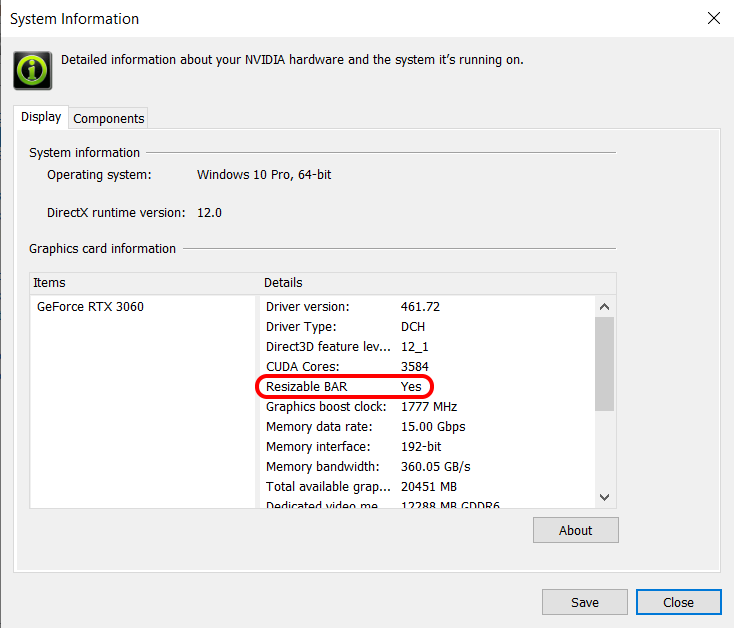Close the System Information window with X
734x628 pixels.
pos(713,18)
